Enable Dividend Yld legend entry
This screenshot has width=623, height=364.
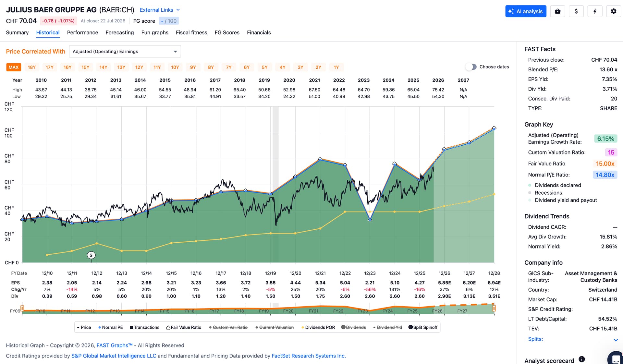click(387, 327)
